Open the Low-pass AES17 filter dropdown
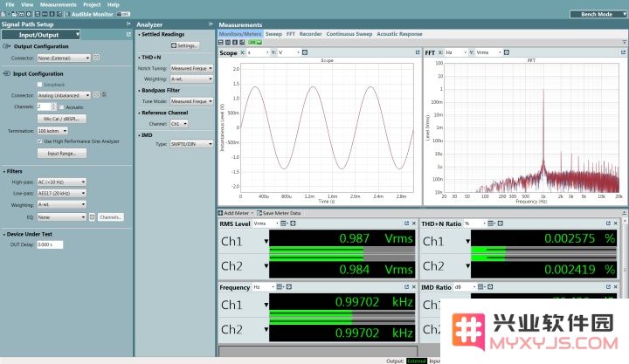This screenshot has width=629, height=364. [x=61, y=193]
